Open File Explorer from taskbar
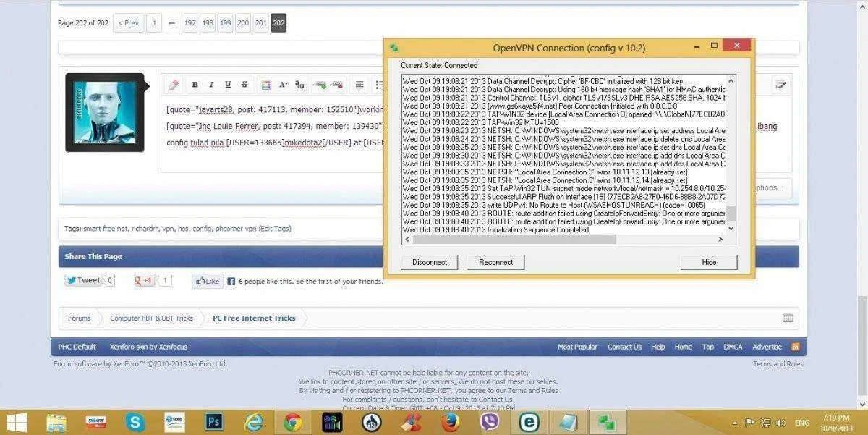Viewport: 868px width, 435px height. pos(56,422)
